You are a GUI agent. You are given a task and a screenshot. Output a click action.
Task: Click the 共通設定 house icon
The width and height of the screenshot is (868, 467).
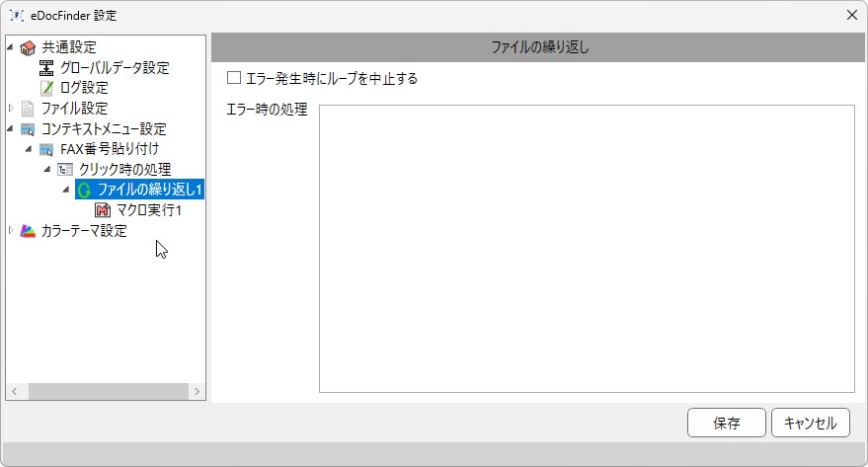pyautogui.click(x=28, y=48)
